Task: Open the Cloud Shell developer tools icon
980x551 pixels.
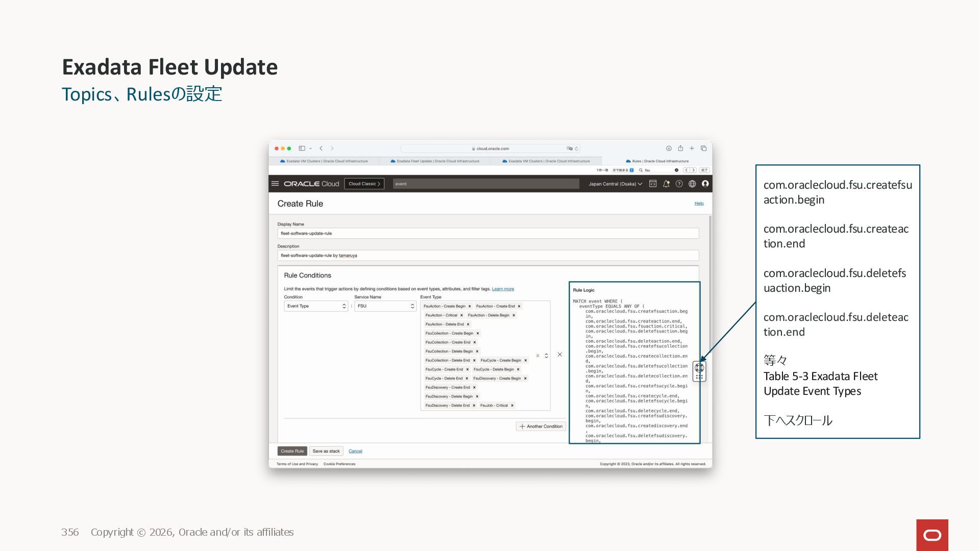Action: click(x=652, y=184)
